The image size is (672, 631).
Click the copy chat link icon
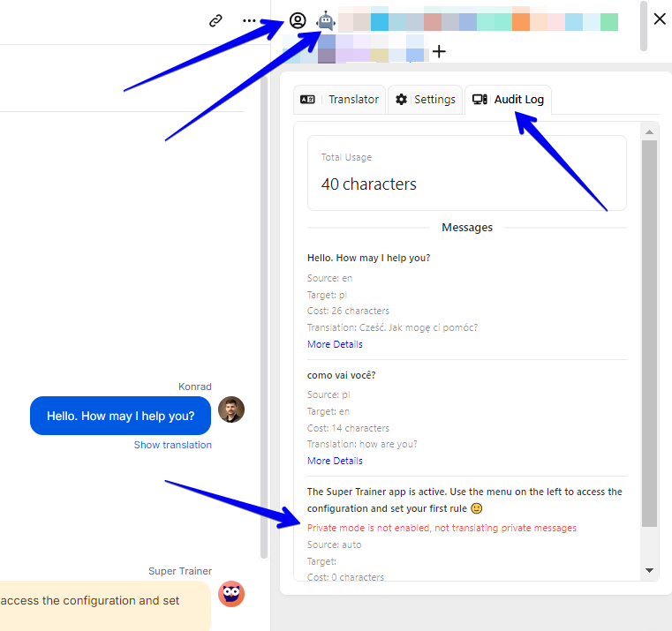click(x=215, y=20)
